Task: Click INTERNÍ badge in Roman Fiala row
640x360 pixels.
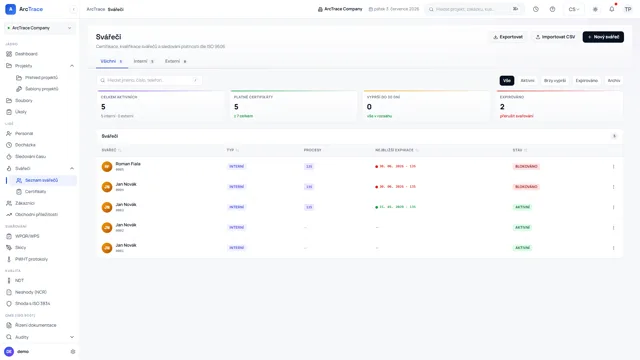Action: click(x=236, y=167)
